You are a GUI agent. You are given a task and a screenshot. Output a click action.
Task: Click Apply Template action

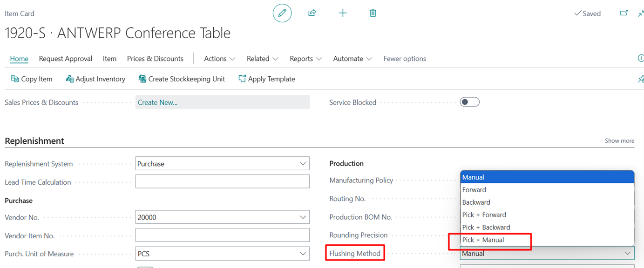[x=267, y=79]
